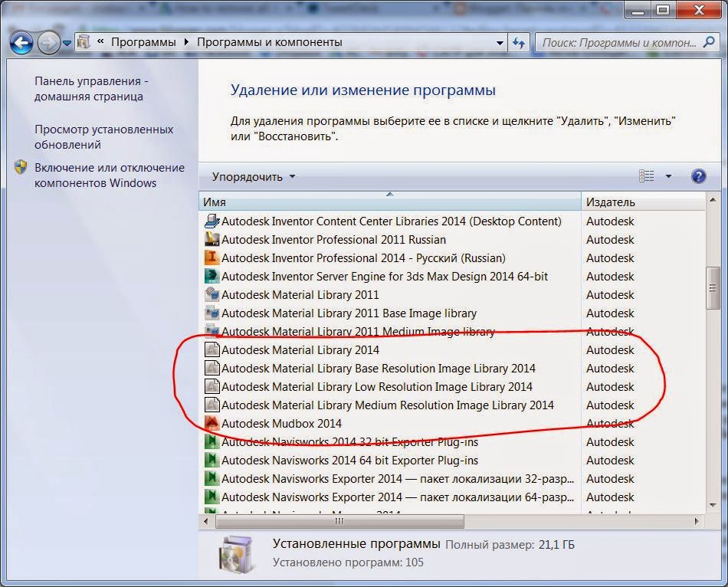Click Inventor Professional 2011 Russian icon

pos(212,239)
